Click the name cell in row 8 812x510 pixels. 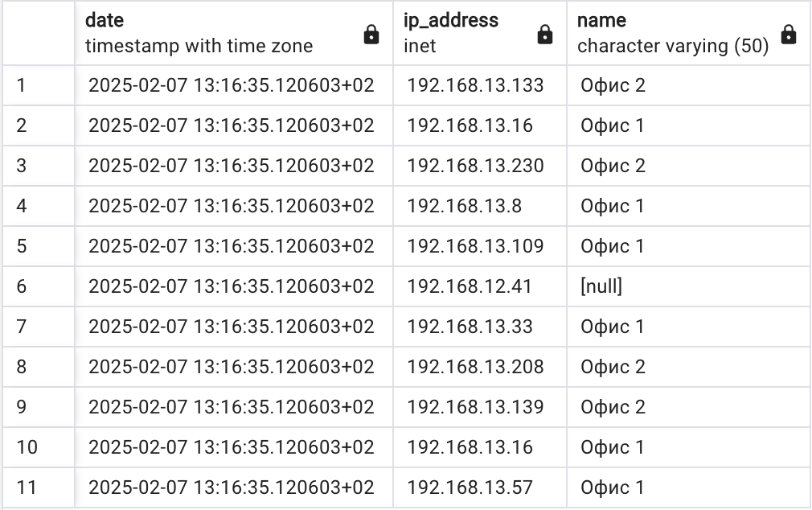689,367
